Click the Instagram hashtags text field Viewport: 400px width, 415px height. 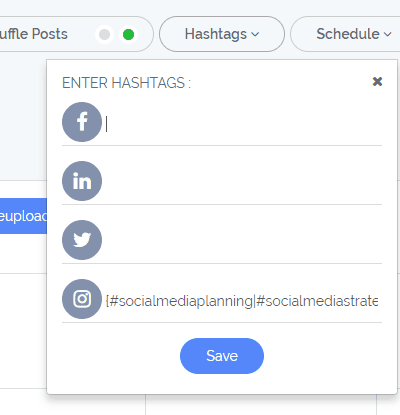pos(243,301)
